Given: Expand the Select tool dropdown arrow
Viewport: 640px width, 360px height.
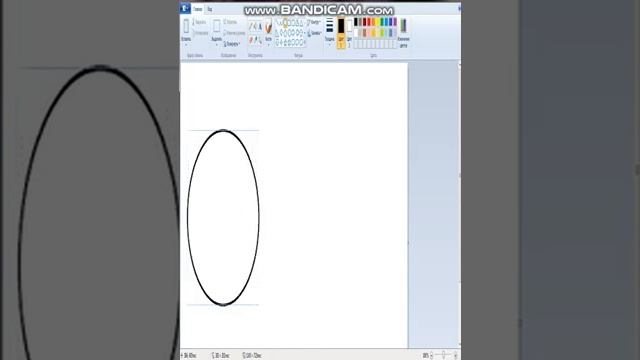Looking at the screenshot, I should click(216, 43).
